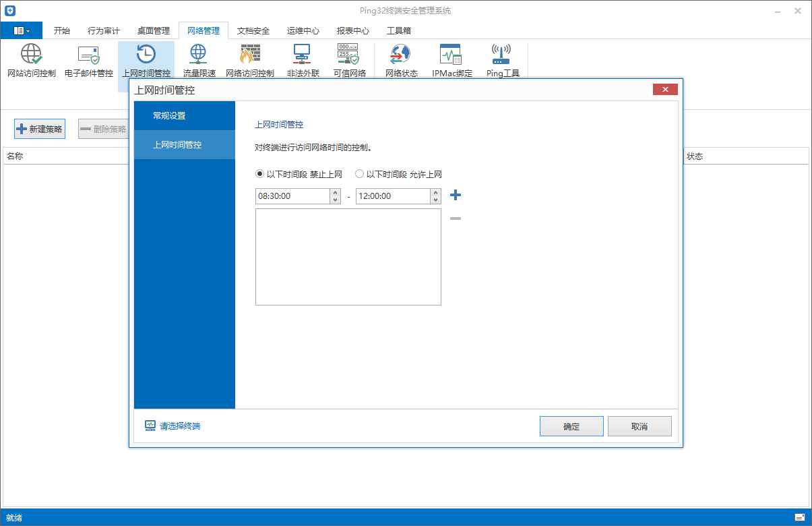The image size is (812, 526).
Task: Switch to 工具箱 ribbon tab
Action: point(399,30)
